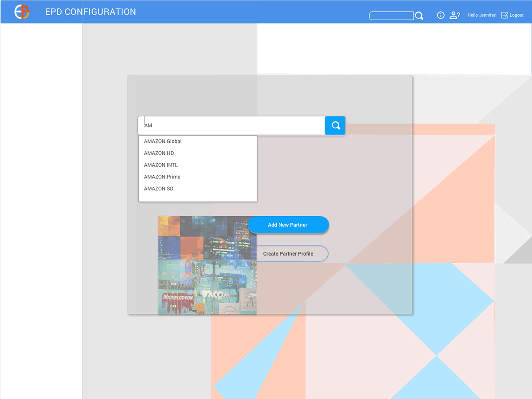
Task: Click the Add New Partner button
Action: pos(288,225)
